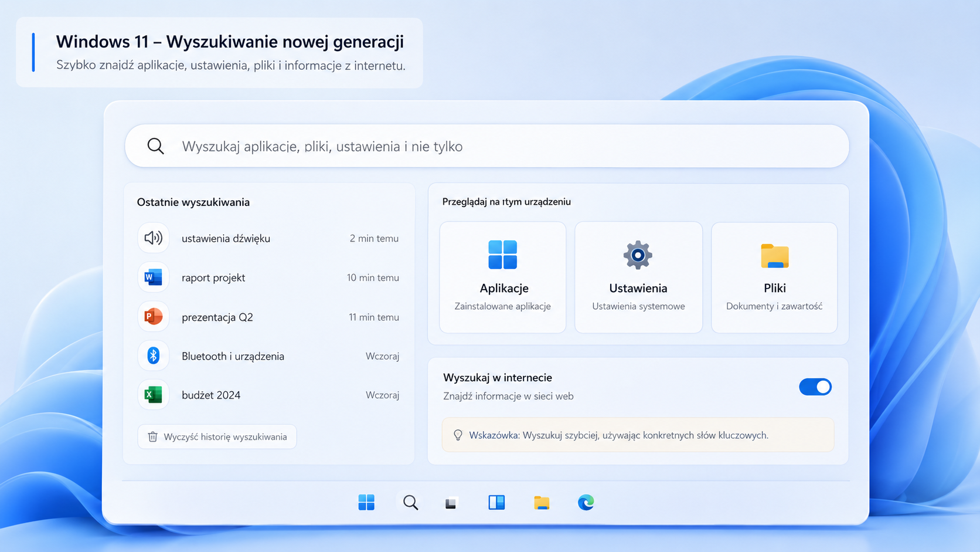Image resolution: width=980 pixels, height=552 pixels.
Task: Click the magnifier icon in search box
Action: [155, 146]
